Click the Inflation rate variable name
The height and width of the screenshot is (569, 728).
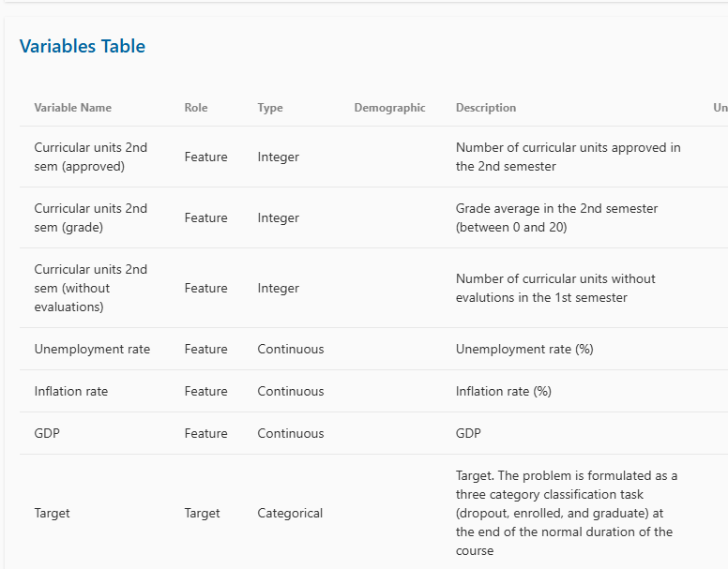click(x=71, y=391)
